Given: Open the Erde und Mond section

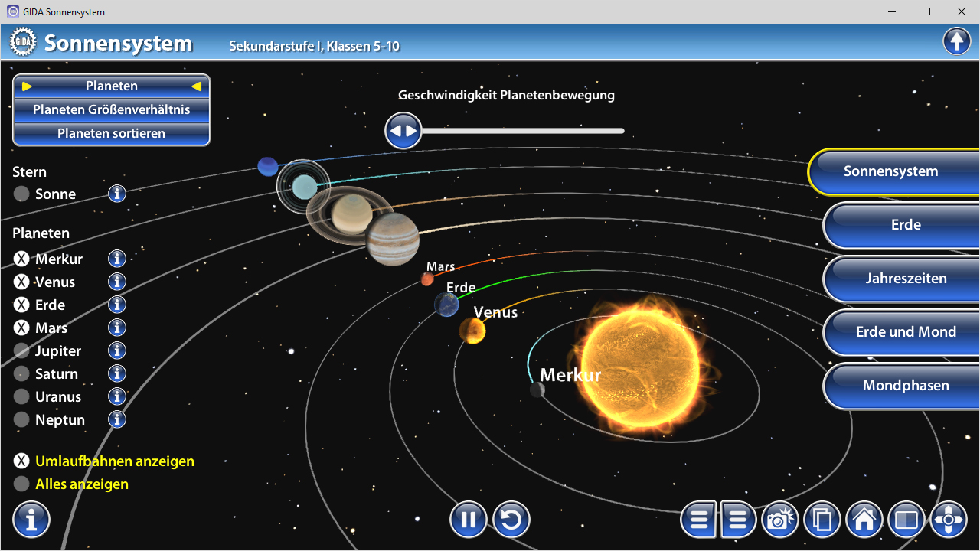Looking at the screenshot, I should tap(905, 332).
